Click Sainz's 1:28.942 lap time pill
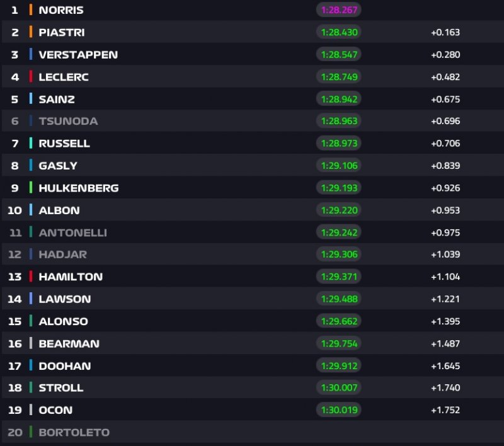Screen dimensions: 504x446 tap(339, 99)
